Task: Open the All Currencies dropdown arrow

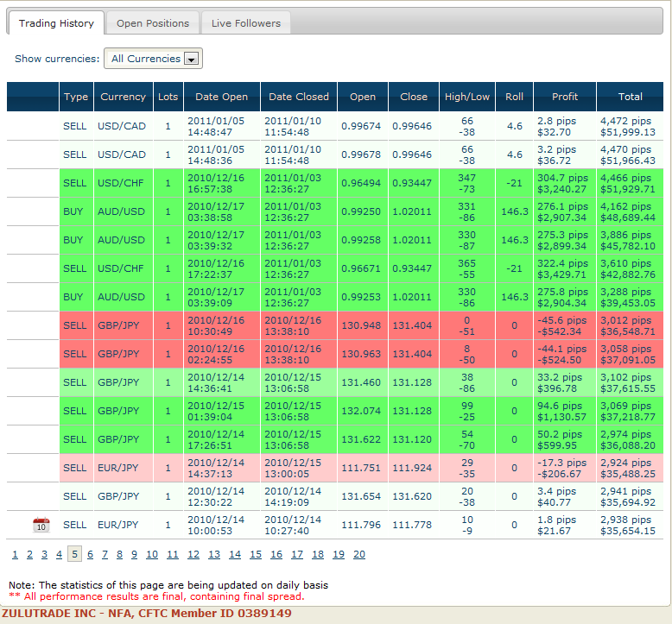Action: coord(191,59)
